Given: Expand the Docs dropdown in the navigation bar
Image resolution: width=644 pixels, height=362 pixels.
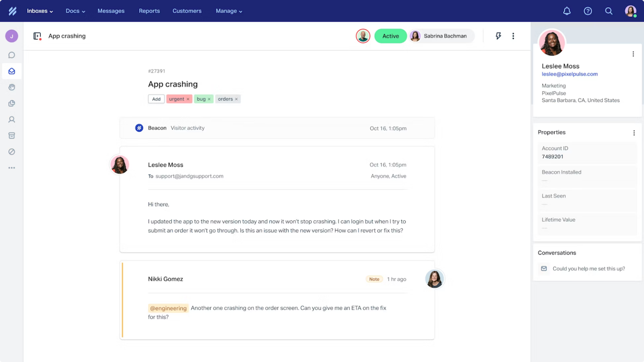Looking at the screenshot, I should [75, 11].
